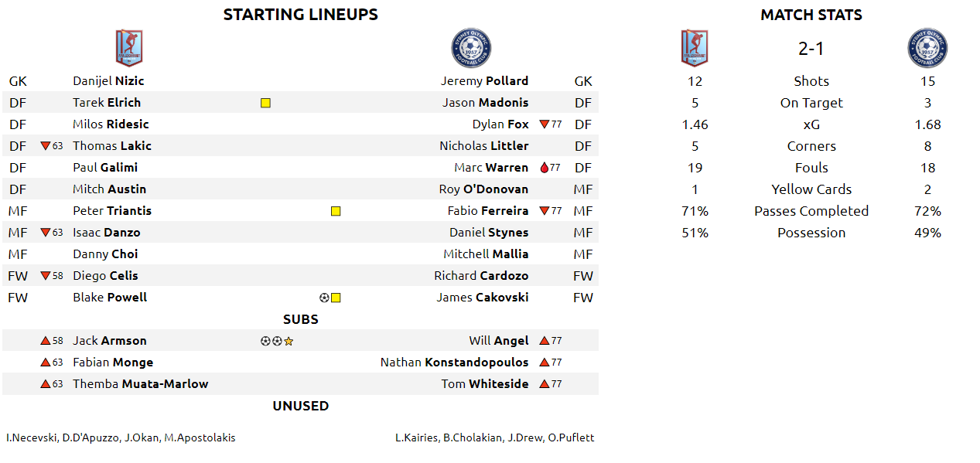Click the substituted-off arrow beside Diego Celis
Screen dimensions: 980x463
point(46,276)
